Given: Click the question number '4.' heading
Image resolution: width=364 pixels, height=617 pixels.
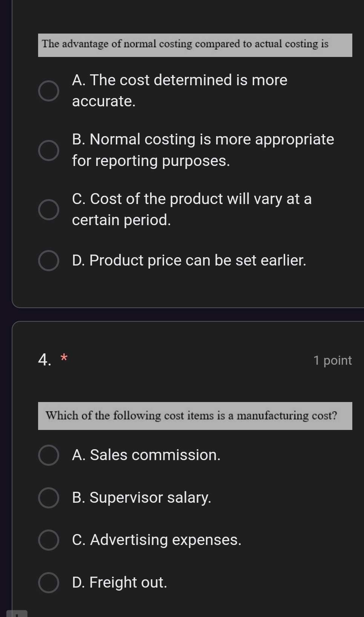Looking at the screenshot, I should 45,360.
